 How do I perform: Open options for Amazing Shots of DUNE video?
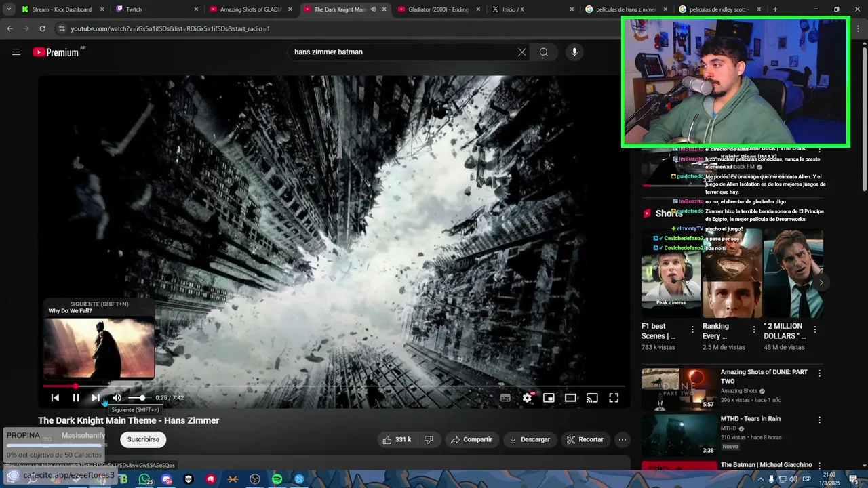coord(819,373)
